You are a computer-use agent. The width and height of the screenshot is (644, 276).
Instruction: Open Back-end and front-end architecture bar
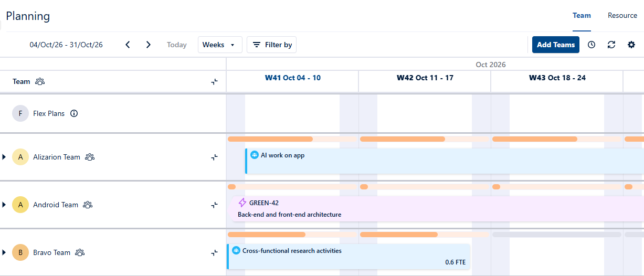437,209
